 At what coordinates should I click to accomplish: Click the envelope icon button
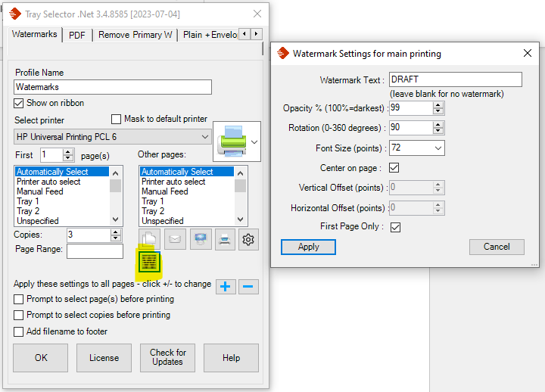tap(174, 240)
